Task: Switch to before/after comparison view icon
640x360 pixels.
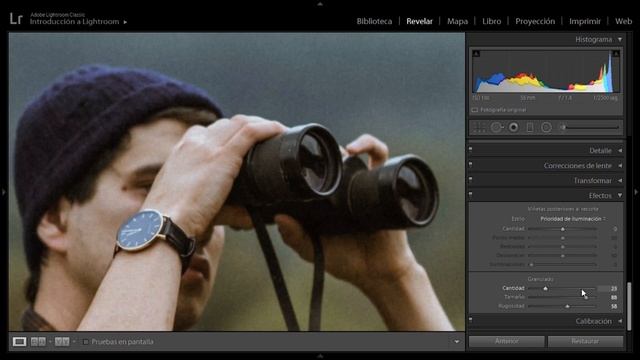Action: click(x=38, y=342)
